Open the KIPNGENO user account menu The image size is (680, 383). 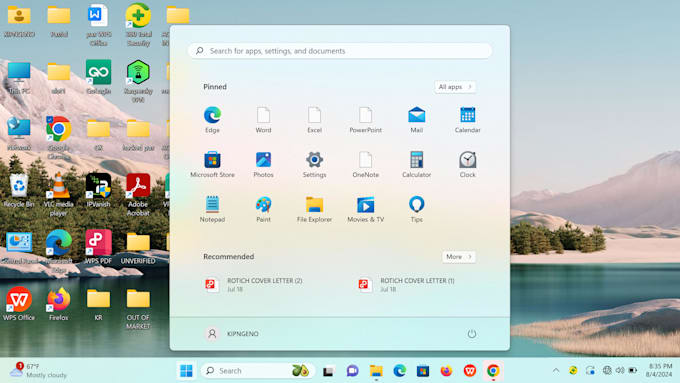(232, 334)
